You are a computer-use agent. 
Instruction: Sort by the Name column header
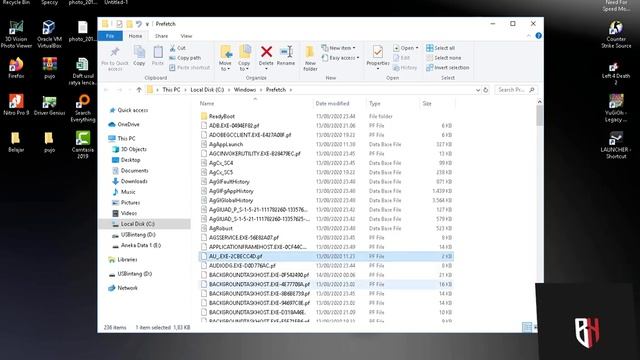pyautogui.click(x=207, y=104)
